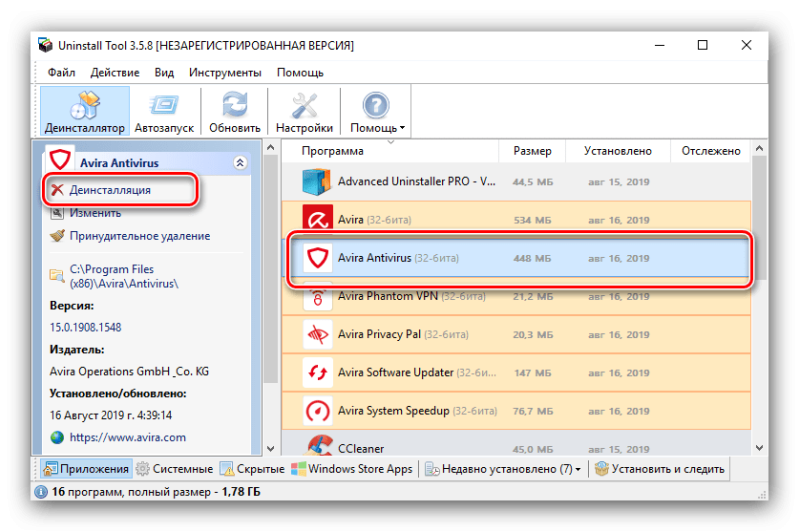Select the Avira Antivirus shield icon in the list
The image size is (800, 532).
coord(317,258)
